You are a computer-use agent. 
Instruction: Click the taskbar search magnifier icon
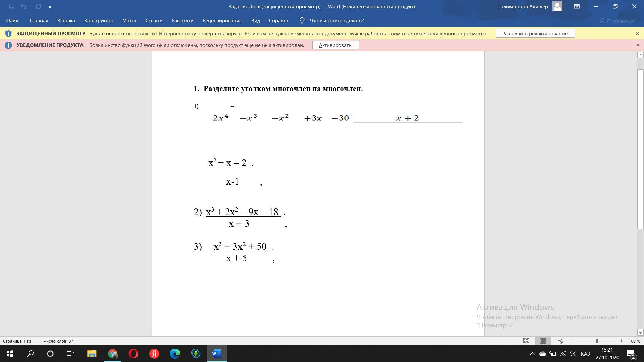(x=30, y=354)
